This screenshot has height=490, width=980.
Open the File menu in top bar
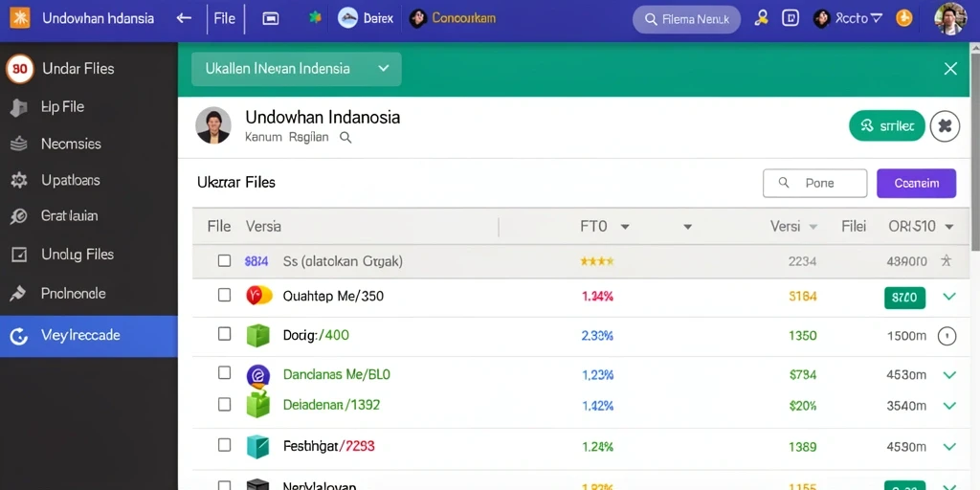(x=224, y=18)
